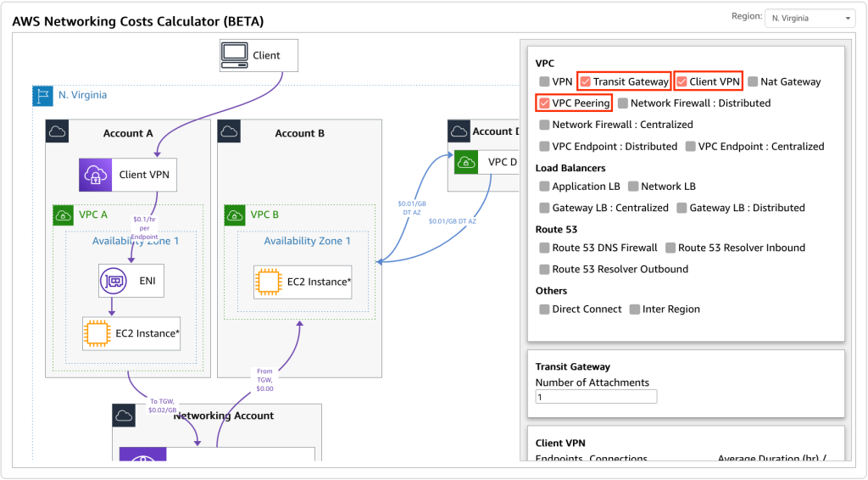The image size is (868, 480).
Task: Click the Number of Attachments input field
Action: point(596,397)
